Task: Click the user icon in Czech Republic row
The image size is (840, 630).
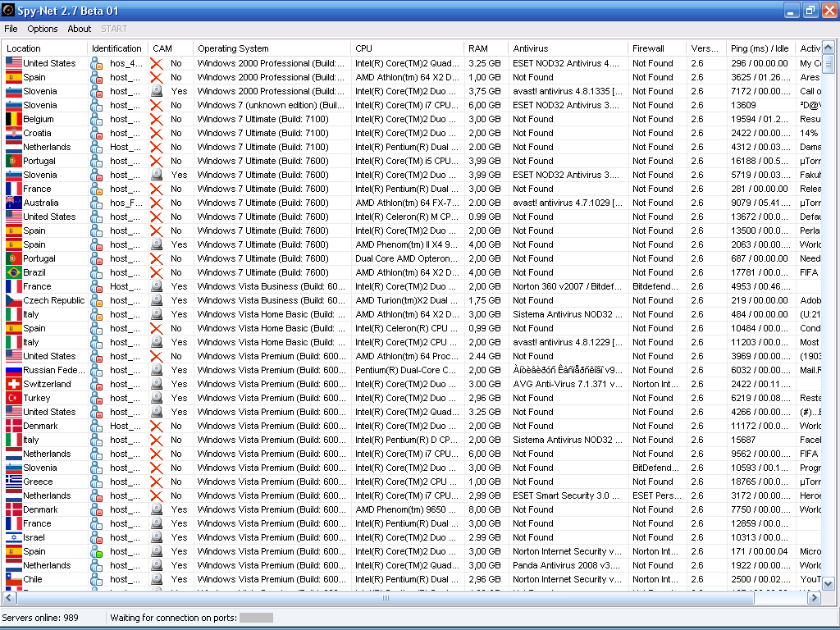Action: [97, 300]
